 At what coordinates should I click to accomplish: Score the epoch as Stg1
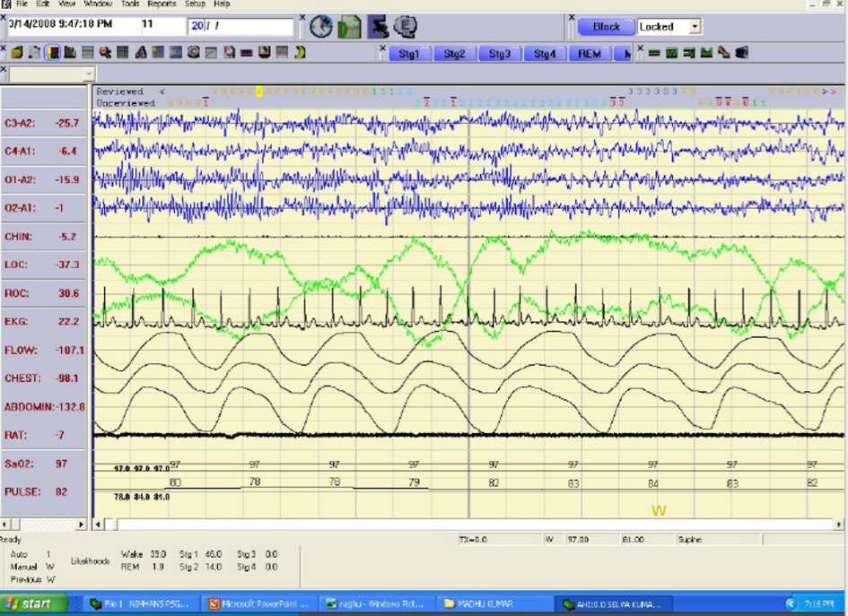coord(409,54)
